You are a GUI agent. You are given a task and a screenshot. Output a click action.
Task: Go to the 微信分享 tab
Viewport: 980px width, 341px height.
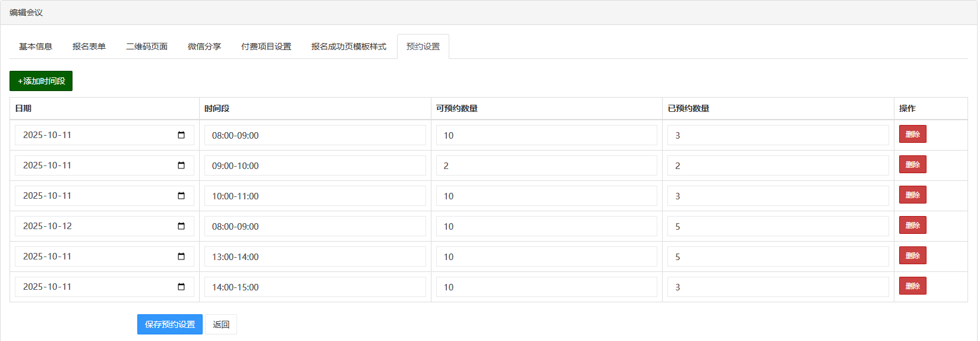pos(204,46)
